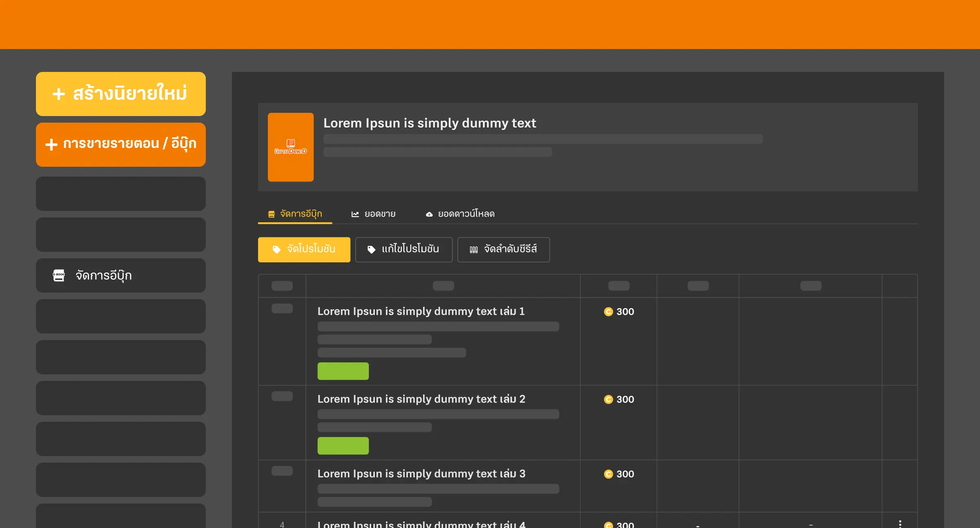Click the tag icon on จัดโปรโมชัน
Image resolution: width=980 pixels, height=528 pixels.
(x=276, y=250)
